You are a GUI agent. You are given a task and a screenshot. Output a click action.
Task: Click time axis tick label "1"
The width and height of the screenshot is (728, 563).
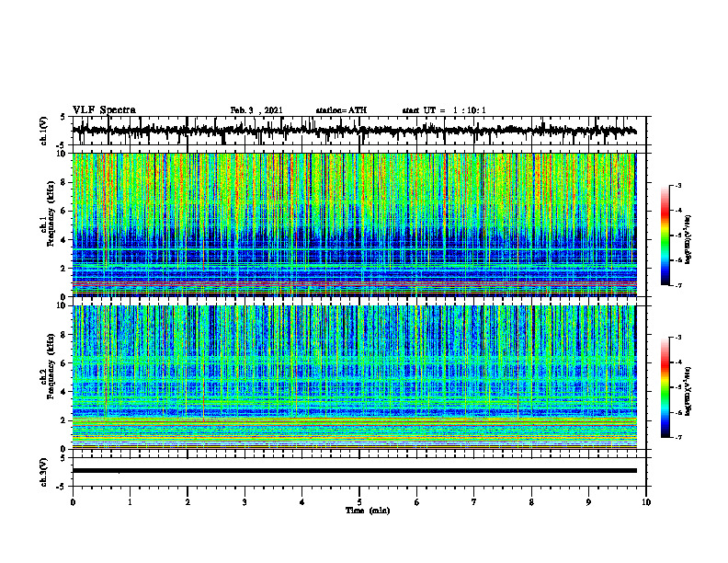[130, 502]
